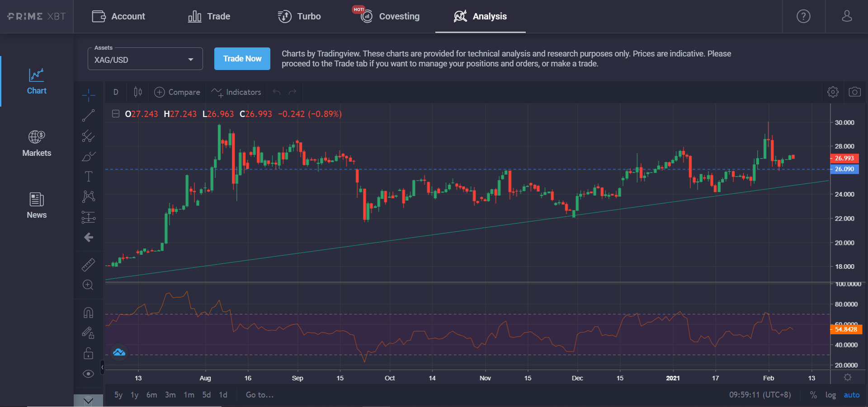The width and height of the screenshot is (868, 407).
Task: Switch chart scale to logarithmic
Action: pos(831,394)
